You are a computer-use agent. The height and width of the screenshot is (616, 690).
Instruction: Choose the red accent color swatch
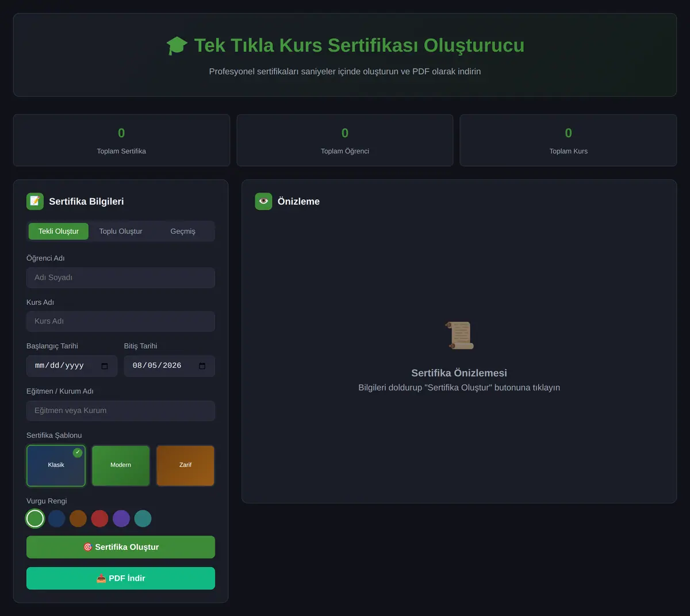click(99, 518)
